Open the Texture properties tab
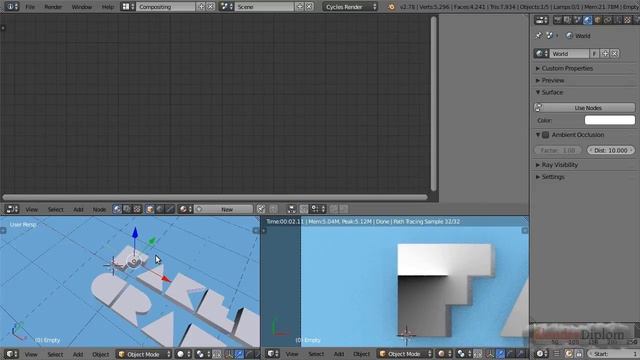640x360 pixels. [627, 20]
